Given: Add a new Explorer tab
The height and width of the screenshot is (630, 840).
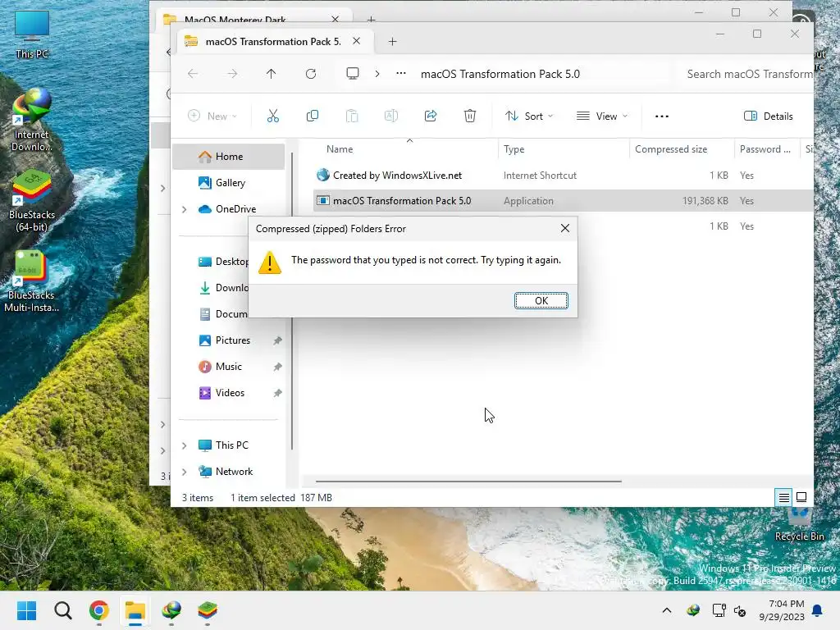Looking at the screenshot, I should (x=392, y=41).
